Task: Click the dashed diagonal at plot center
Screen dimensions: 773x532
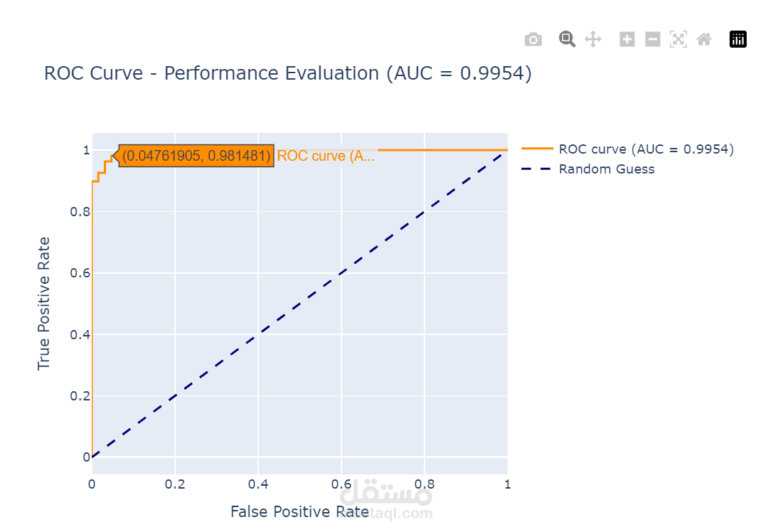Action: point(299,303)
